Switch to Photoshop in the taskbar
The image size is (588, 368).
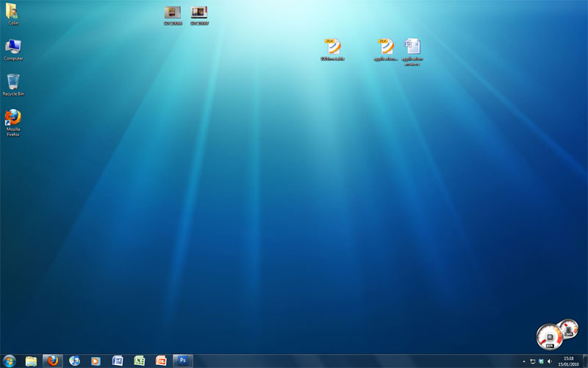pyautogui.click(x=182, y=361)
